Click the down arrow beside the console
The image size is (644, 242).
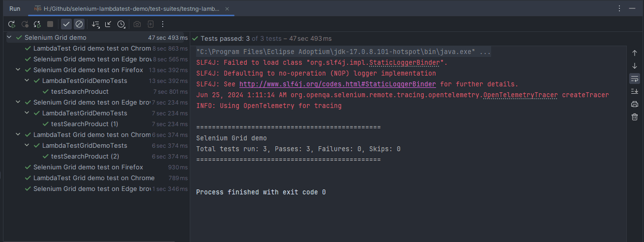click(635, 66)
